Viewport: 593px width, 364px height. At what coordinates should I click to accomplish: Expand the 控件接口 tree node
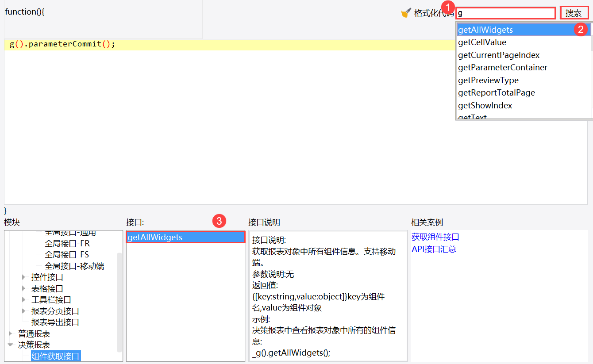pos(23,277)
